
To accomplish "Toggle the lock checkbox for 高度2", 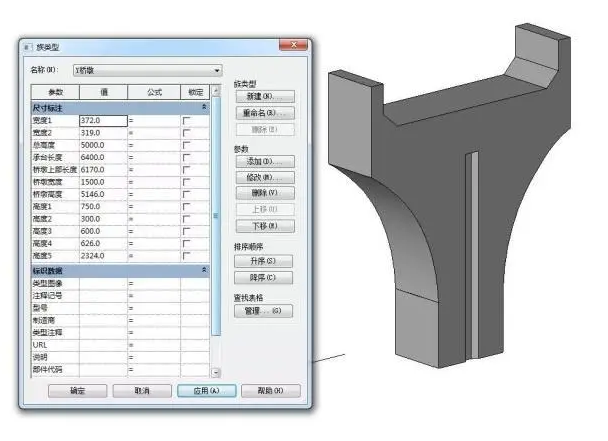I will pyautogui.click(x=187, y=219).
